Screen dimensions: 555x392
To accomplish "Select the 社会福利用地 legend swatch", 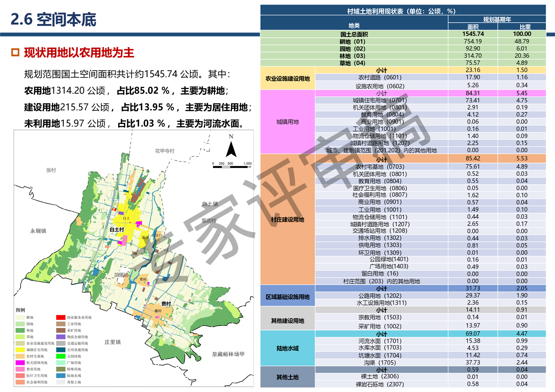I will [x=20, y=382].
